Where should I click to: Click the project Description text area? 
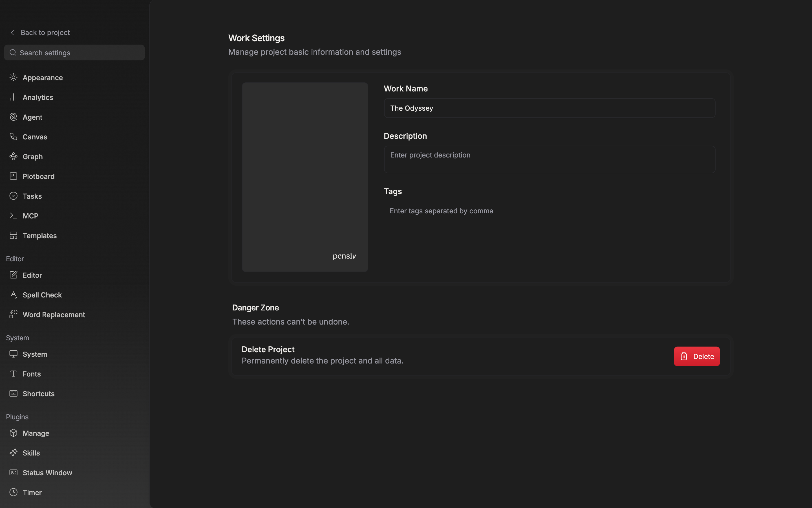click(549, 159)
